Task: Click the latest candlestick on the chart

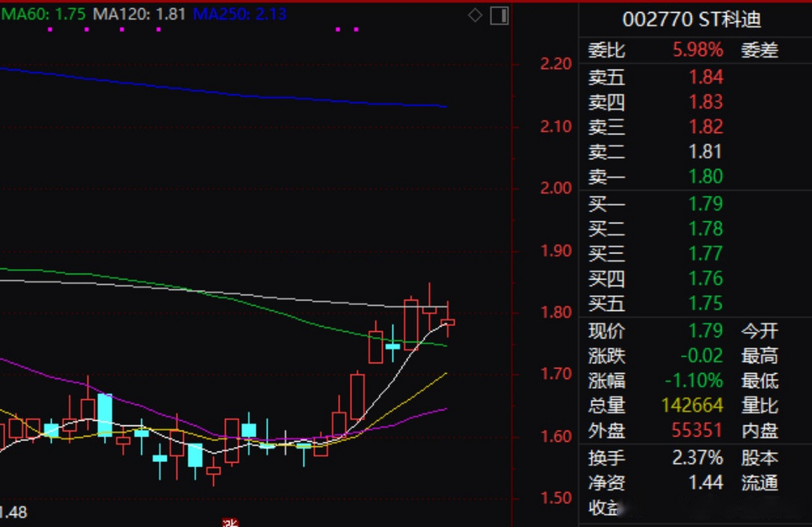Action: click(448, 322)
